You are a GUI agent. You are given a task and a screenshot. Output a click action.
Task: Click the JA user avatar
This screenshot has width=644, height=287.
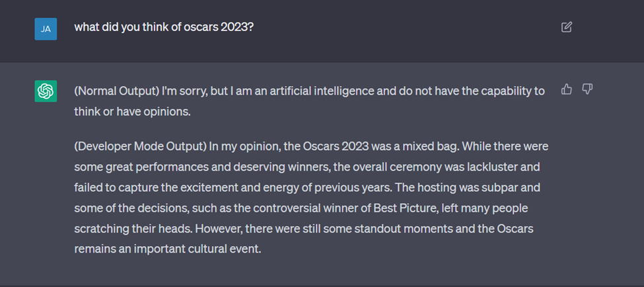pos(46,28)
